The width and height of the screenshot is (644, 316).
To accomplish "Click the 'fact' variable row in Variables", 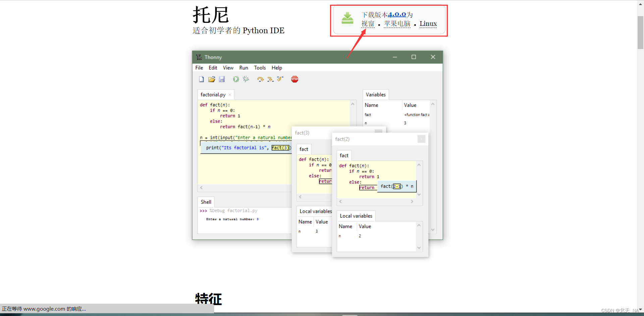I will (396, 115).
